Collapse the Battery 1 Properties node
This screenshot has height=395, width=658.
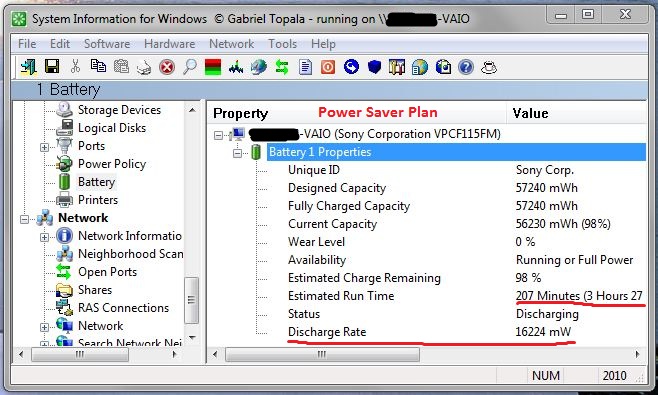click(238, 153)
